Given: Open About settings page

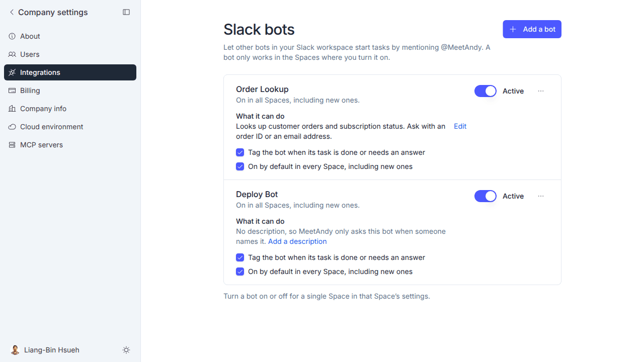Looking at the screenshot, I should [70, 36].
